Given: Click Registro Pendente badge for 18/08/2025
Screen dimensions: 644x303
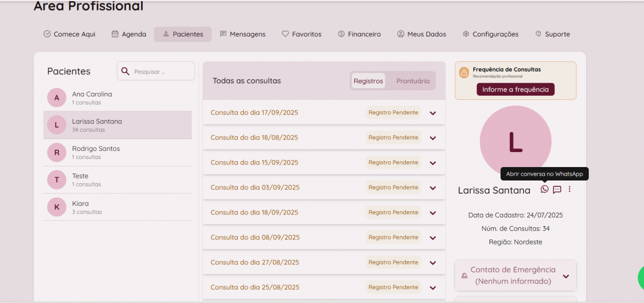Looking at the screenshot, I should pyautogui.click(x=393, y=138).
